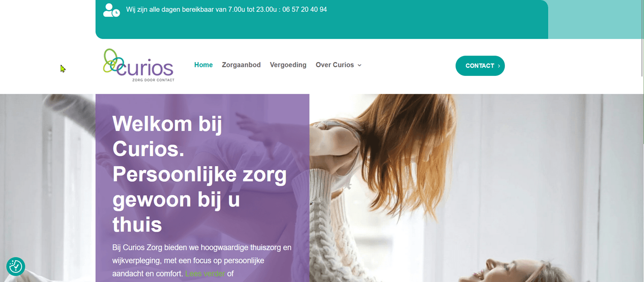This screenshot has width=644, height=282.
Task: Open the Vergoeding page
Action: pos(288,65)
